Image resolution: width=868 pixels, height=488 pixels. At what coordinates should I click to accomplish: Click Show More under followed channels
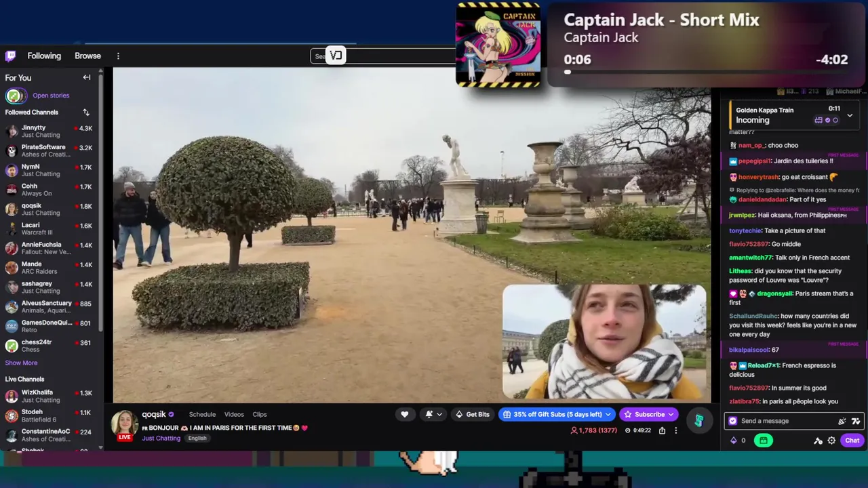21,363
